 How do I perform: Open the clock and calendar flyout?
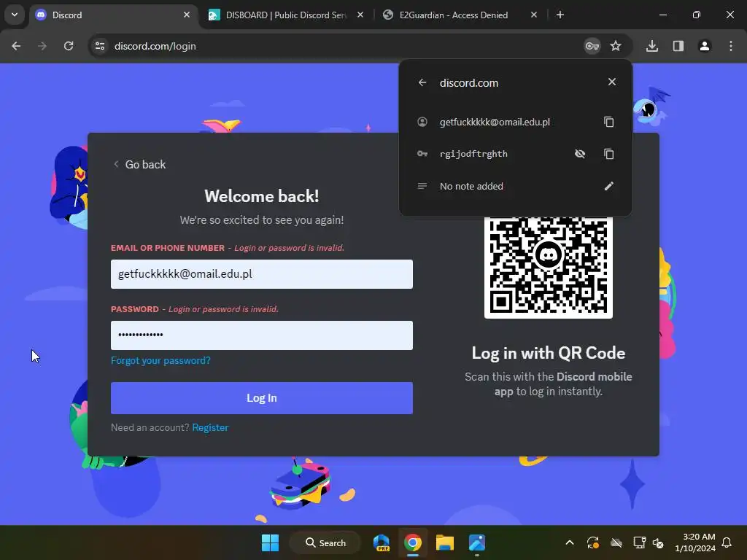pos(695,542)
